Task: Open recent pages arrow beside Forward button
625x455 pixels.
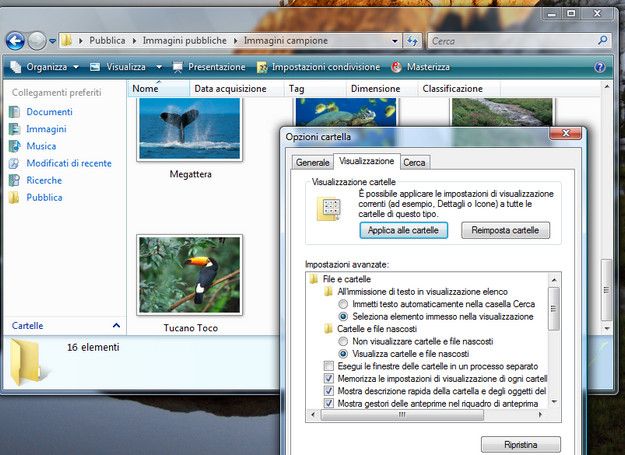Action: pos(52,41)
